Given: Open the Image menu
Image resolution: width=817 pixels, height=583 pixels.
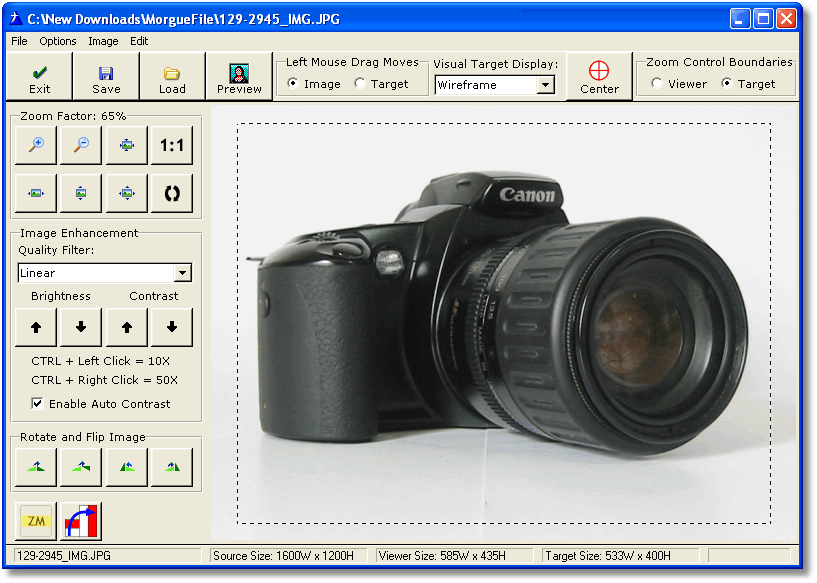Looking at the screenshot, I should tap(103, 41).
